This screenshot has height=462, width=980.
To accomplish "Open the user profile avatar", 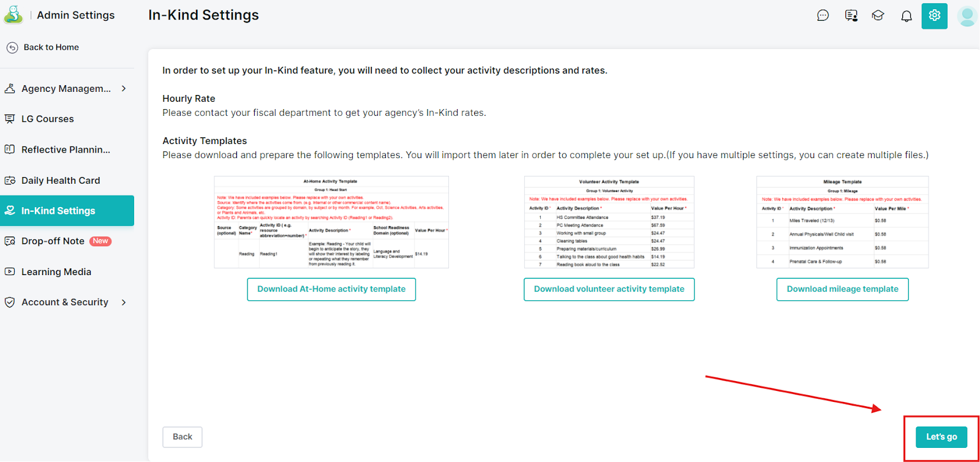I will coord(967,16).
